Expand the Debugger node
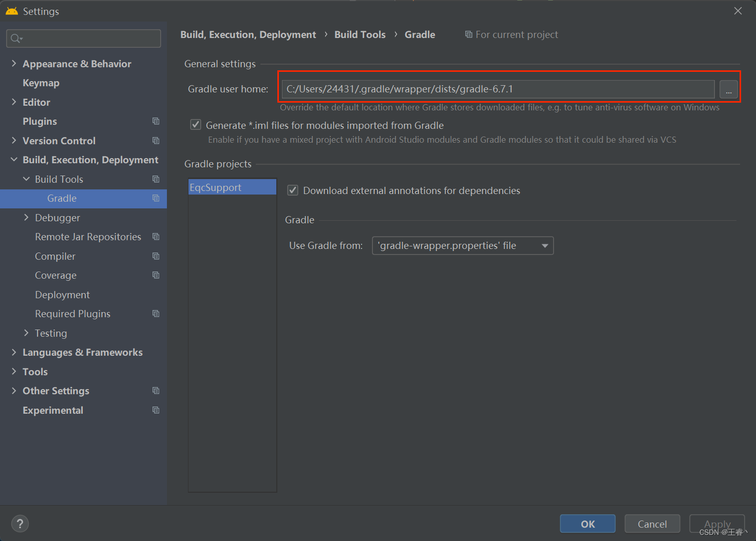This screenshot has height=541, width=756. tap(26, 218)
